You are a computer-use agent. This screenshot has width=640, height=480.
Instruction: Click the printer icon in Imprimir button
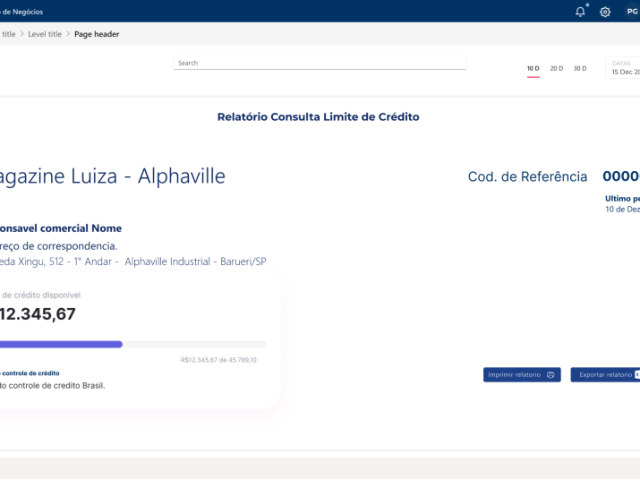(551, 375)
